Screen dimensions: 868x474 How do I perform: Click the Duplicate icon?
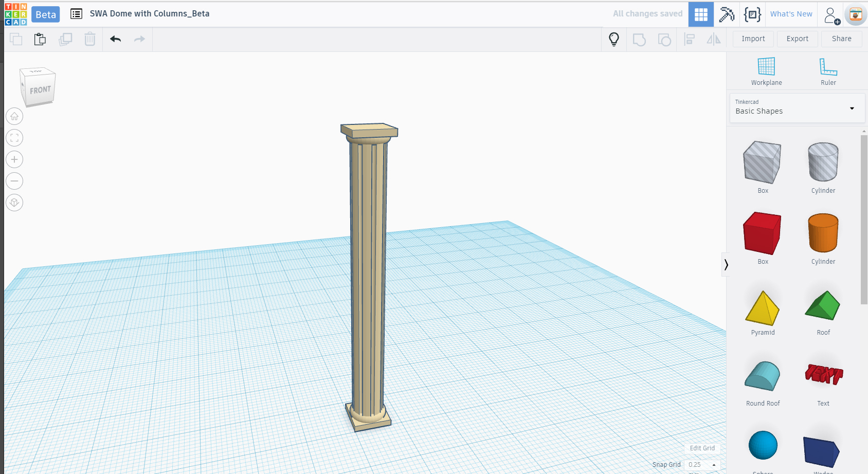[65, 39]
